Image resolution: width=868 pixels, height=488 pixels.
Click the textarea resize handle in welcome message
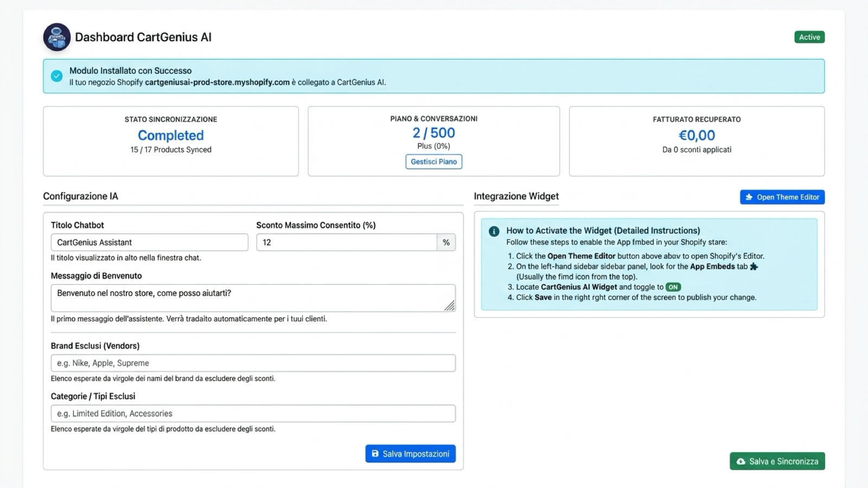click(450, 306)
